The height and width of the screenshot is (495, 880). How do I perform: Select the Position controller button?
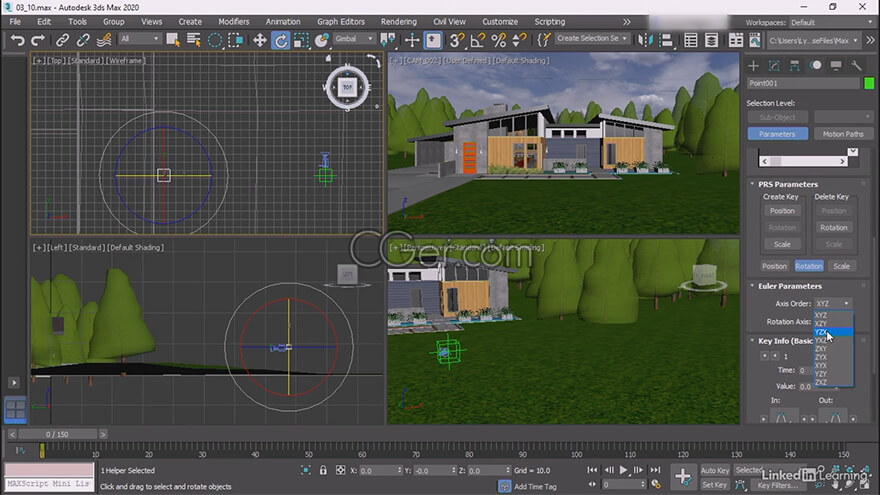tap(774, 266)
